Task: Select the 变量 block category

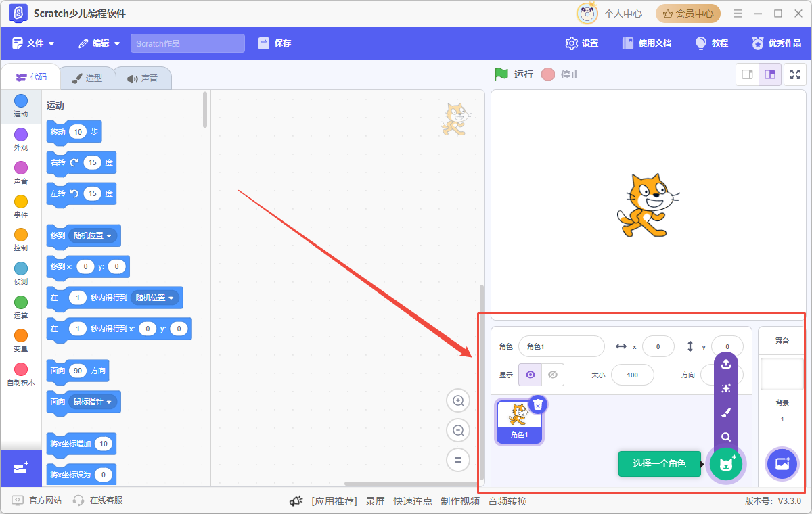Action: tap(21, 340)
